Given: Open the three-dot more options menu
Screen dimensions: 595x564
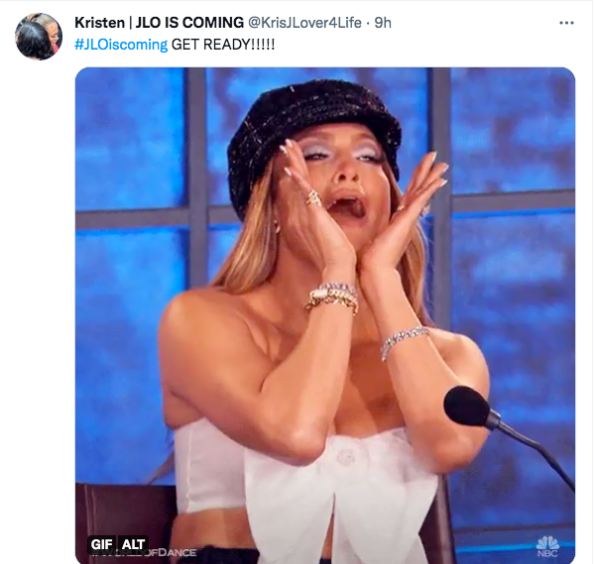Looking at the screenshot, I should click(x=566, y=23).
